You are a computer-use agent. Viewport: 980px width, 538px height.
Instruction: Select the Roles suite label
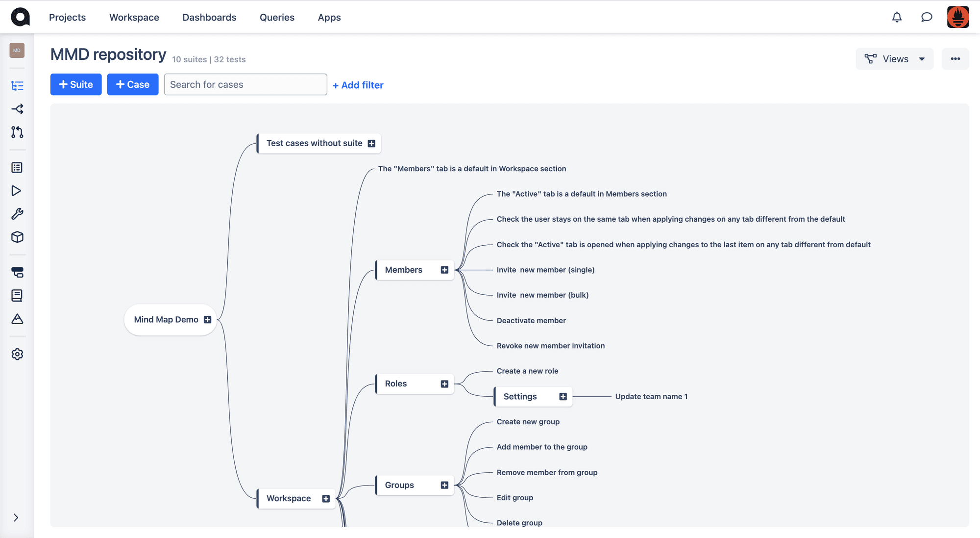point(396,384)
